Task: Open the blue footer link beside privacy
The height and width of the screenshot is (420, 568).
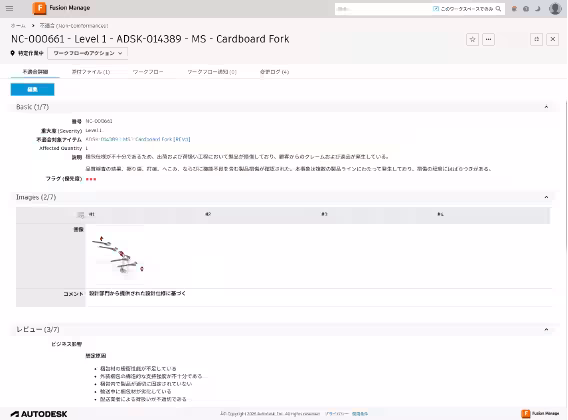Action: 360,414
